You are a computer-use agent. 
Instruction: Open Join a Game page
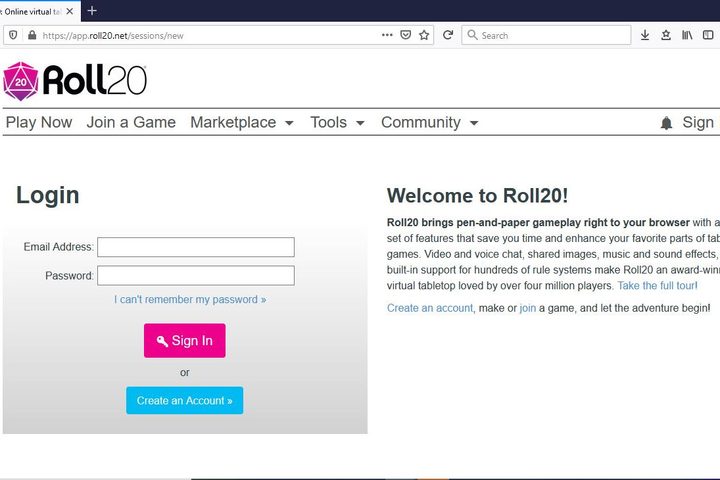pyautogui.click(x=131, y=122)
